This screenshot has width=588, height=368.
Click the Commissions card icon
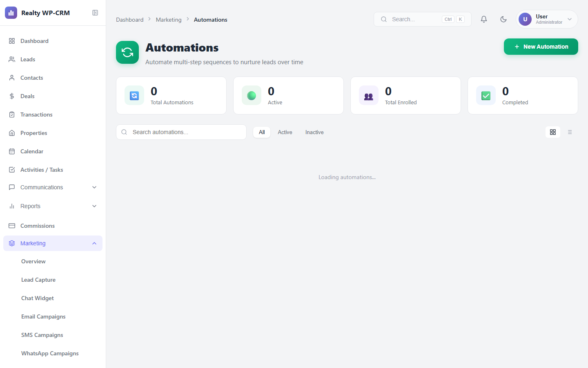click(x=12, y=226)
